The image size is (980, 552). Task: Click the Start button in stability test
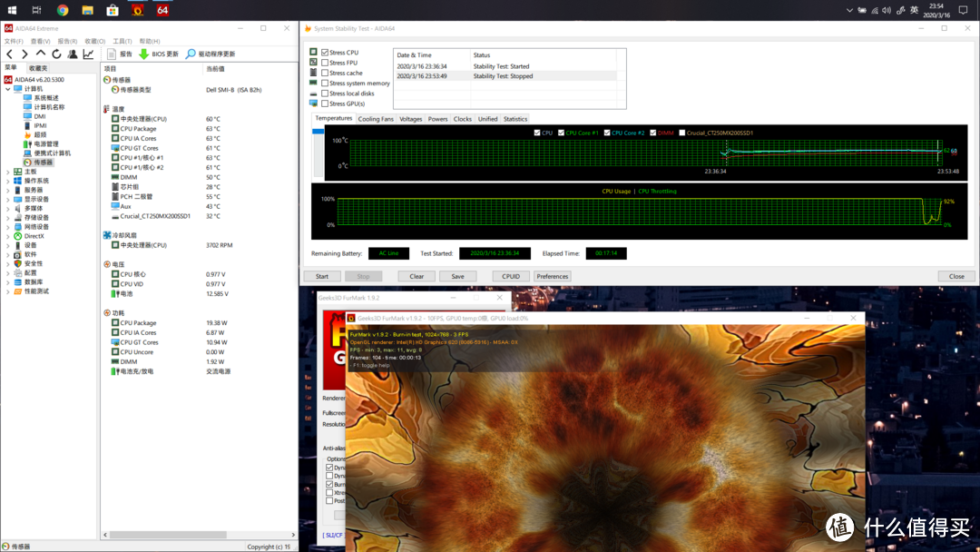(322, 276)
